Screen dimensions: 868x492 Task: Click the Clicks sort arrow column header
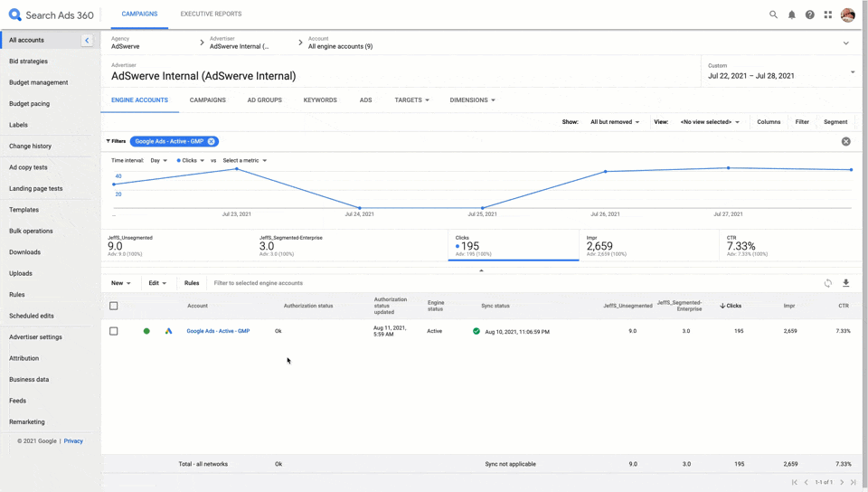[x=731, y=306]
